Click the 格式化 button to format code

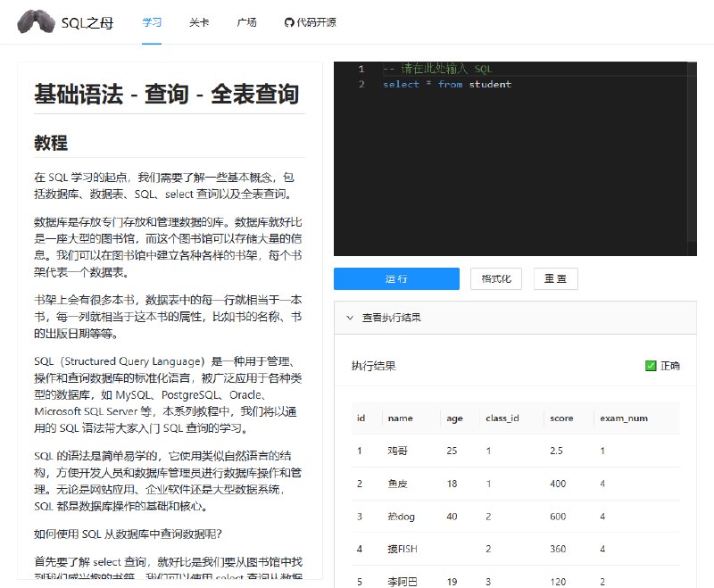coord(494,278)
